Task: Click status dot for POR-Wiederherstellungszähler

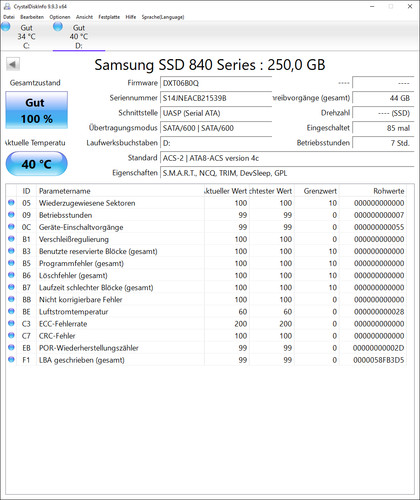Action: [11, 347]
